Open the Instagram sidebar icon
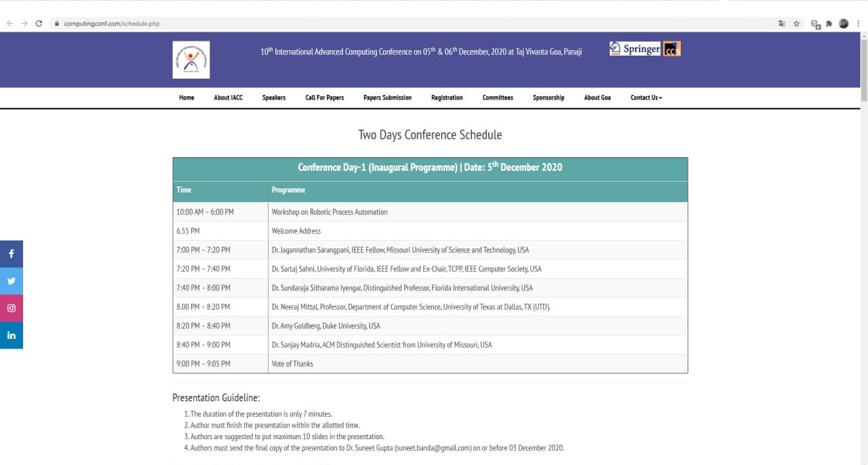 point(12,308)
